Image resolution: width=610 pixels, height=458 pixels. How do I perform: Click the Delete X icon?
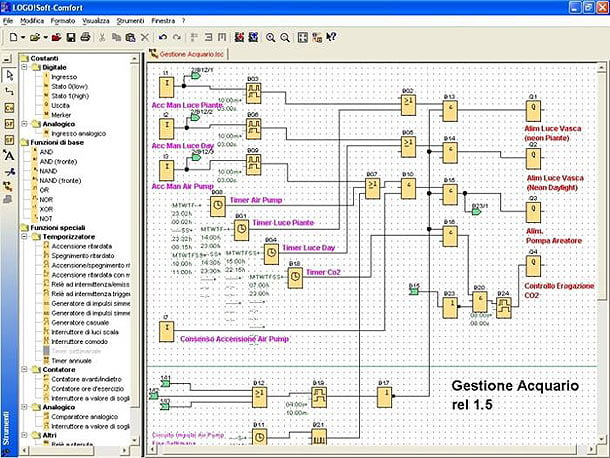(x=145, y=37)
